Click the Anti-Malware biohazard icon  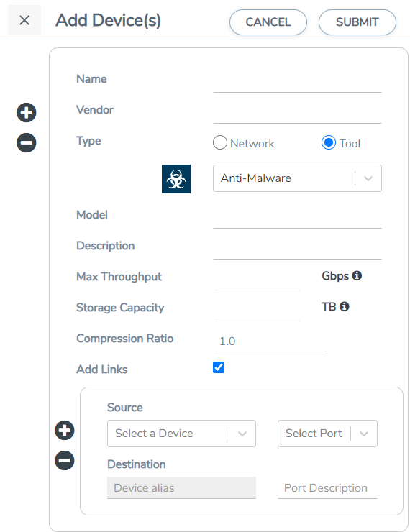tap(176, 179)
